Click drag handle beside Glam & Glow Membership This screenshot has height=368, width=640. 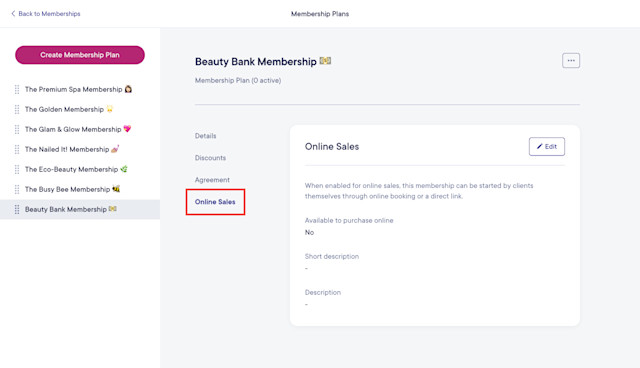(17, 129)
